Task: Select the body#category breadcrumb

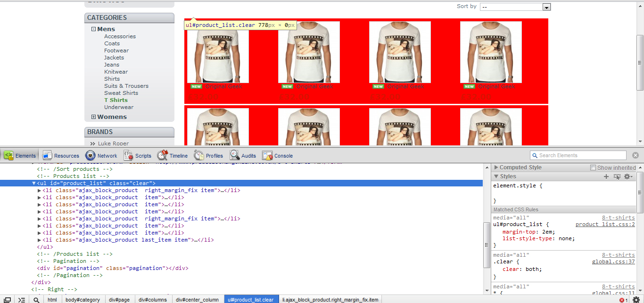Action: point(83,300)
